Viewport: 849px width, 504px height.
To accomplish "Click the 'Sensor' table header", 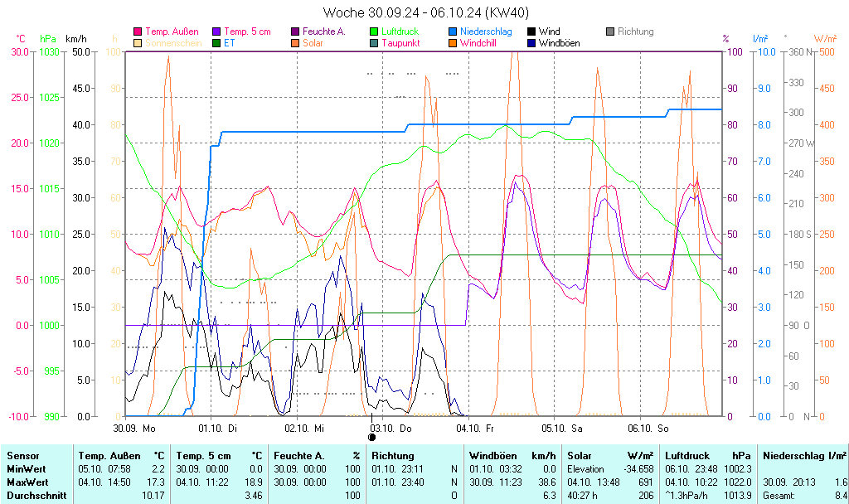I will [x=22, y=456].
